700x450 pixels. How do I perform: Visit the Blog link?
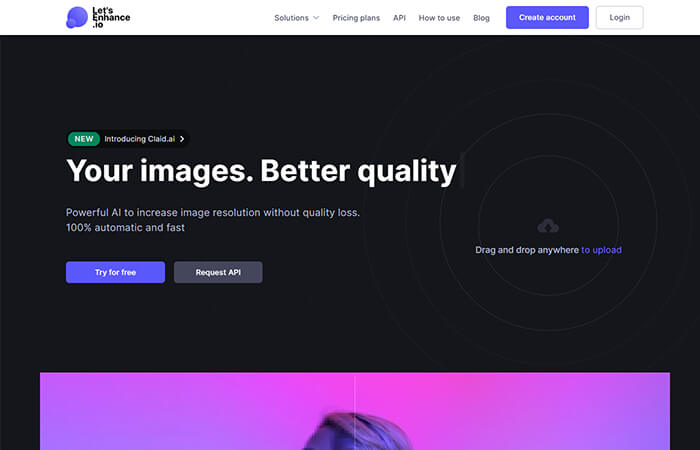click(x=481, y=18)
